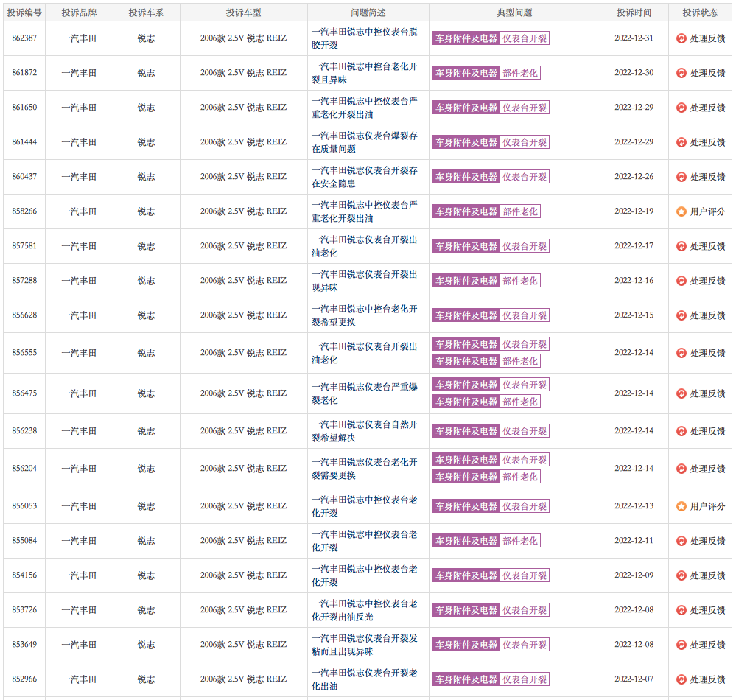Select the complaint number 856475 cell
Screen dimensions: 736x700
click(x=24, y=393)
